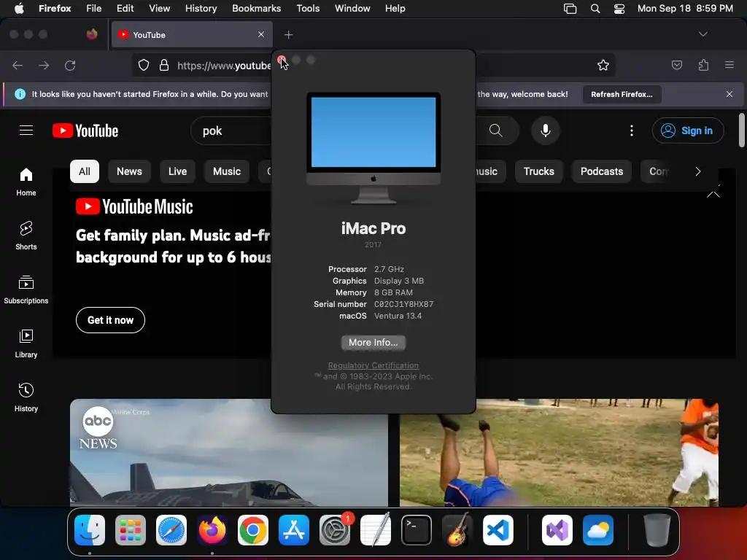Open Finder from the Dock
The height and width of the screenshot is (560, 747).
pos(90,530)
